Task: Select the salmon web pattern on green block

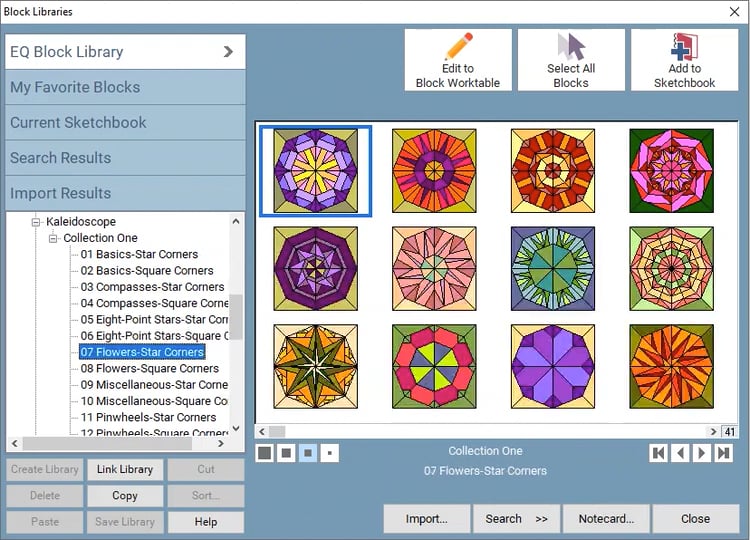Action: click(672, 269)
